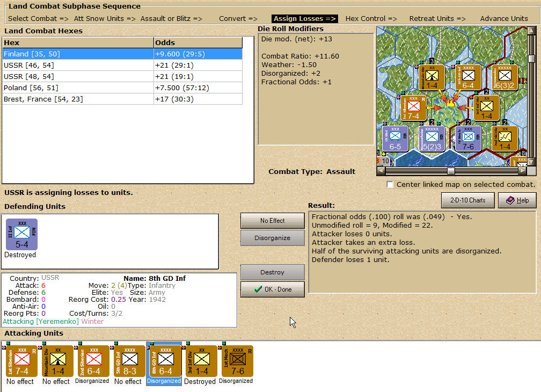Click the Combat Ratio: +11.60 line

tap(300, 56)
